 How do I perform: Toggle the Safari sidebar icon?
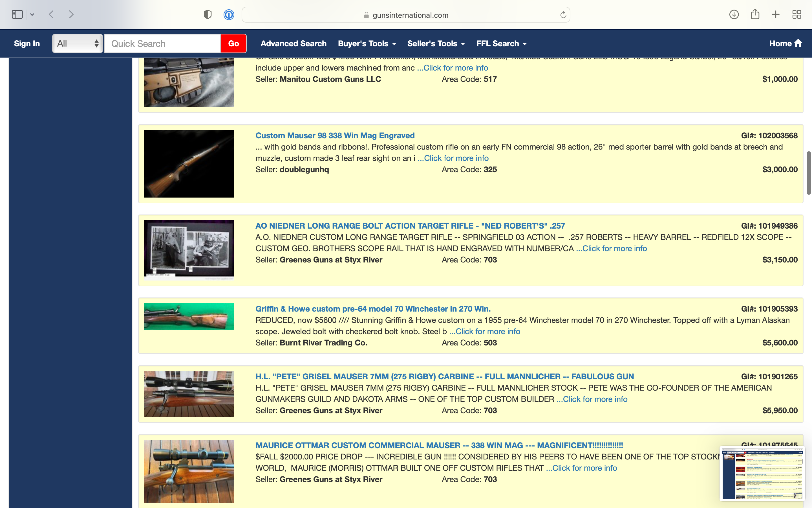click(x=17, y=14)
